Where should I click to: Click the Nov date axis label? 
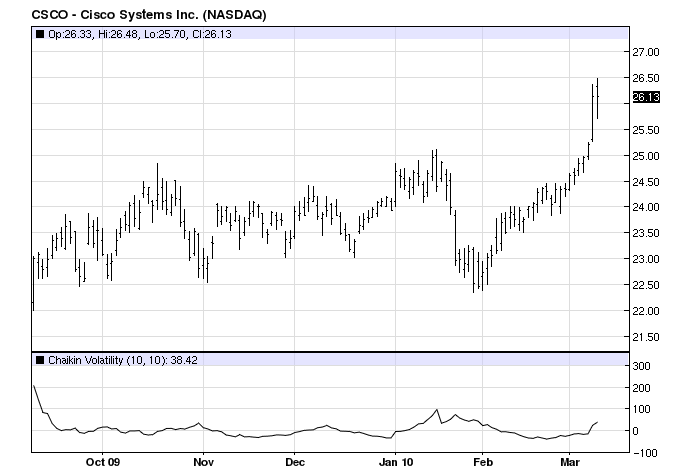(203, 462)
